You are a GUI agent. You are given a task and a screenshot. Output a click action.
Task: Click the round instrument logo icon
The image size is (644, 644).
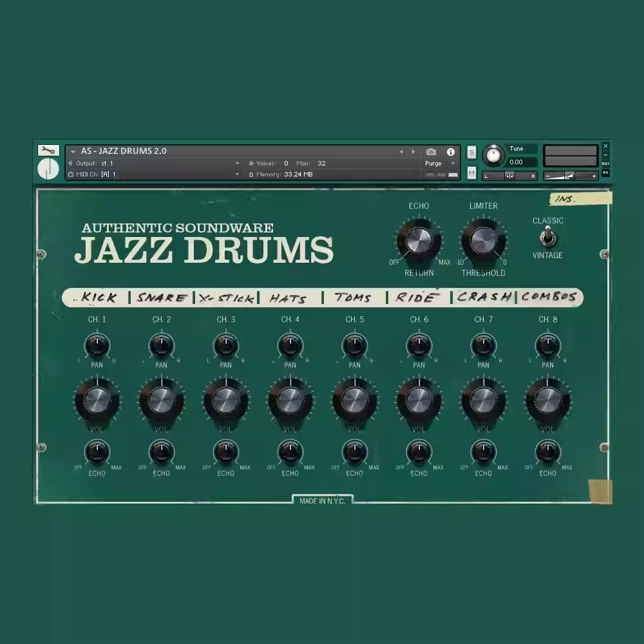48,169
